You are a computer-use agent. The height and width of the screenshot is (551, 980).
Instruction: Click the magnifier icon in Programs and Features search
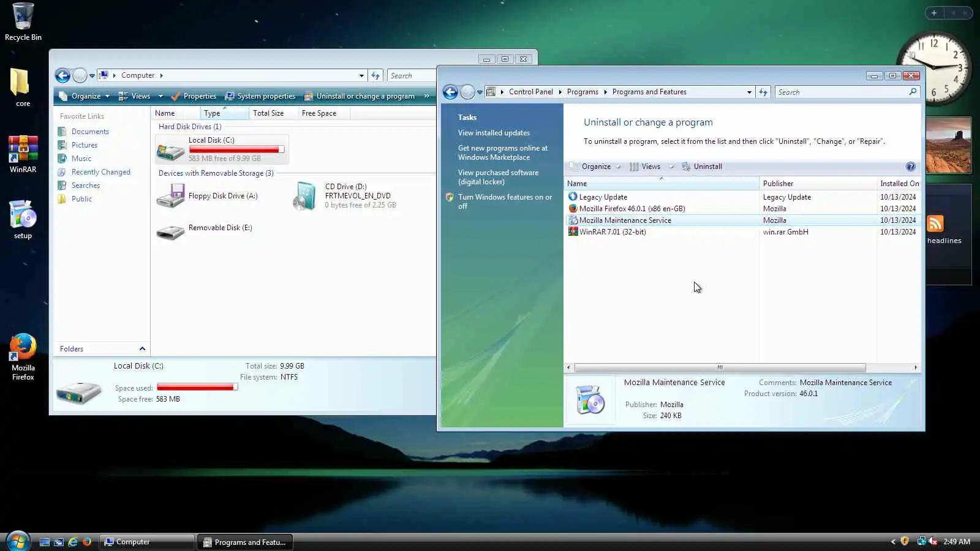point(913,92)
